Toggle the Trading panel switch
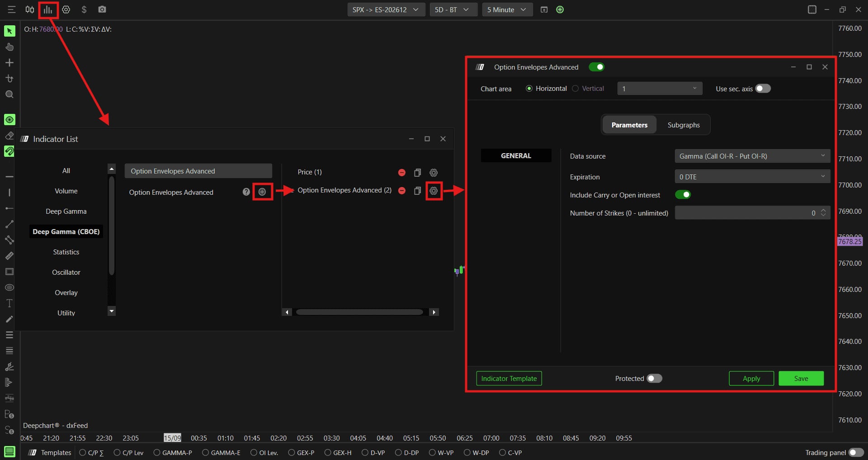The height and width of the screenshot is (460, 868). (x=856, y=452)
